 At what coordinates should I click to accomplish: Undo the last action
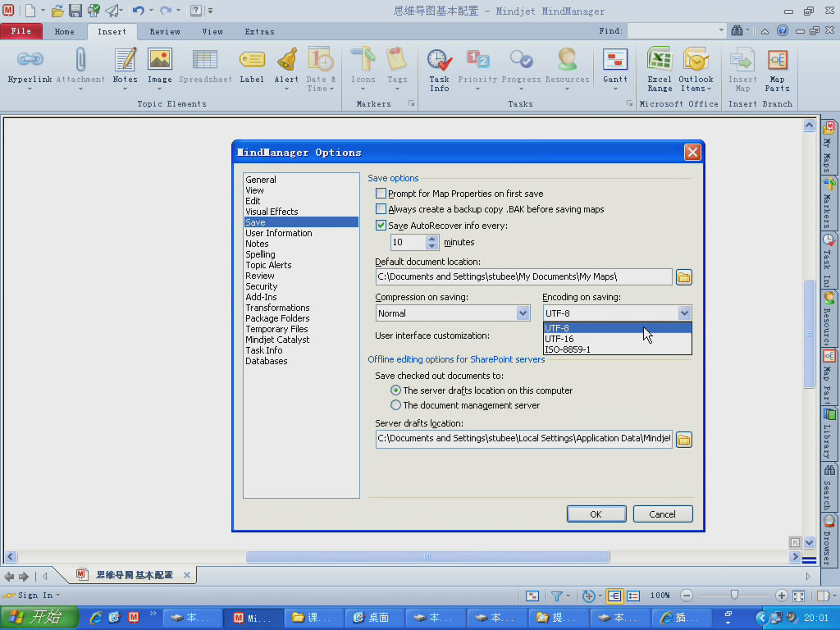(138, 10)
